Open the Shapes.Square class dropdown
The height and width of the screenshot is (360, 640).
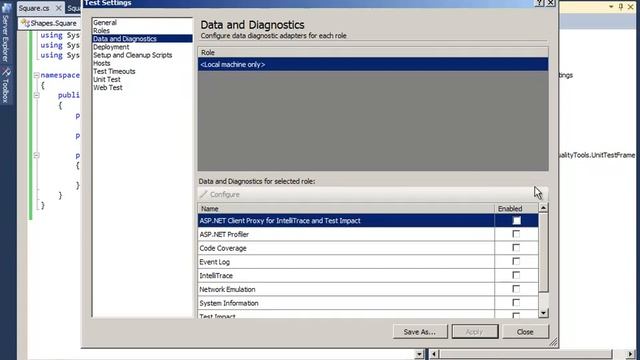49,23
